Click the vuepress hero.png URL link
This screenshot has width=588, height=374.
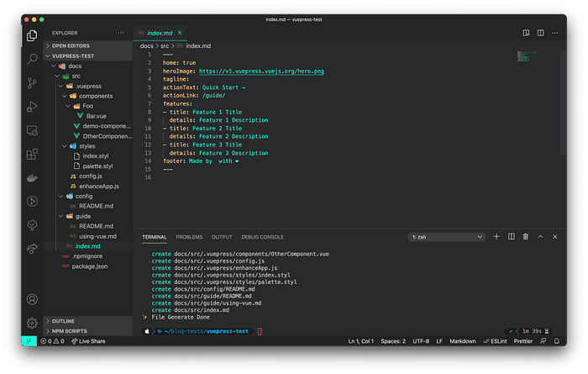coord(261,71)
